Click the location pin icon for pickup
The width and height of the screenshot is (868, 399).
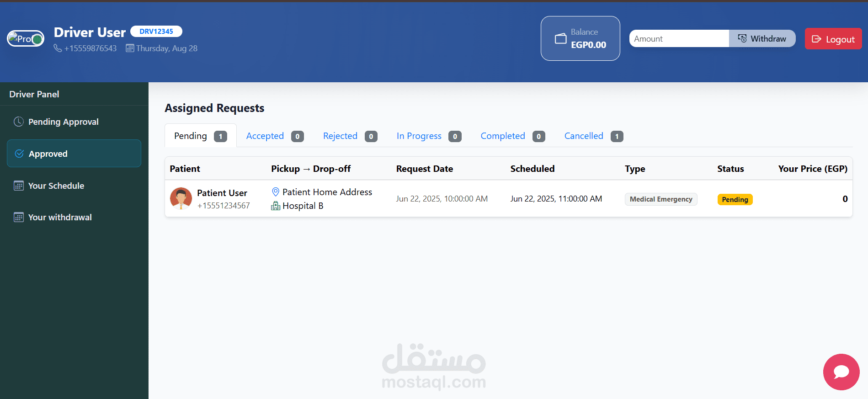click(x=276, y=192)
